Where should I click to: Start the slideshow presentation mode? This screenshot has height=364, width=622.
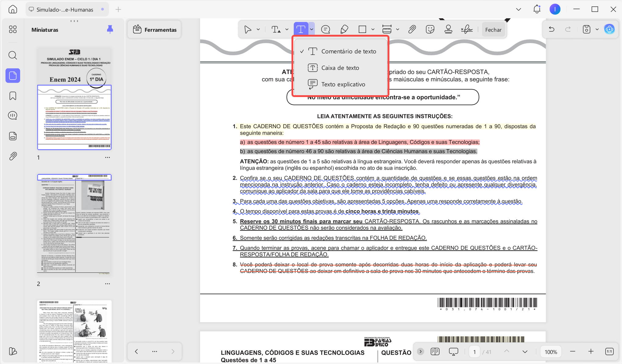pyautogui.click(x=454, y=352)
